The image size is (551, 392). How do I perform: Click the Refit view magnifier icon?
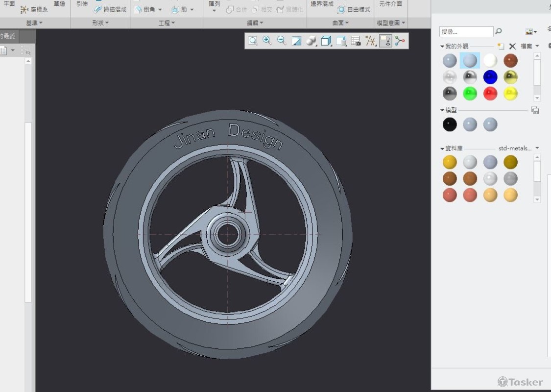253,41
